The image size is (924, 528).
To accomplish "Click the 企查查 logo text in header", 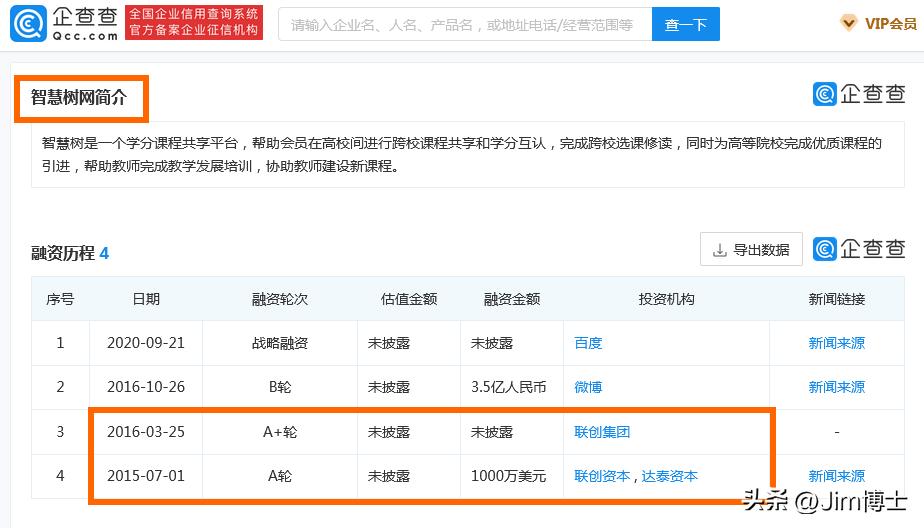I will [85, 16].
